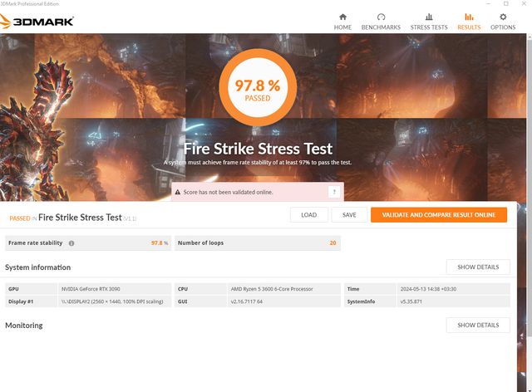Go to the Home icon
The image size is (532, 392).
click(342, 17)
